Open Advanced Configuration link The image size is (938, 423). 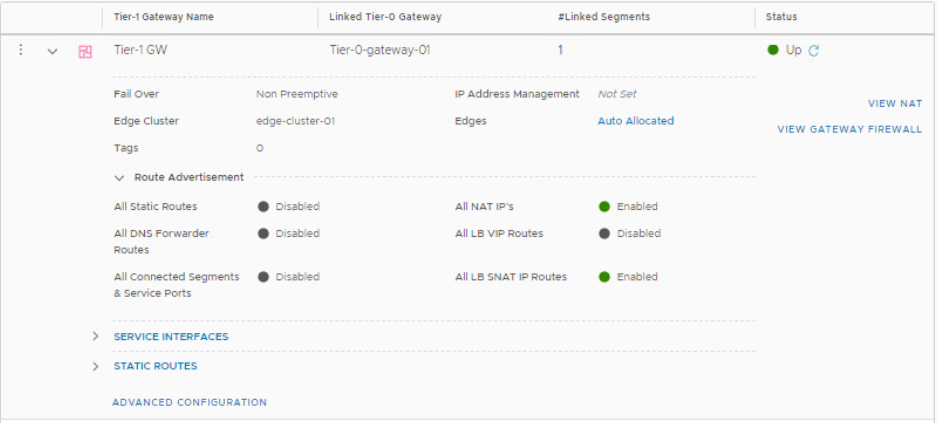point(190,403)
